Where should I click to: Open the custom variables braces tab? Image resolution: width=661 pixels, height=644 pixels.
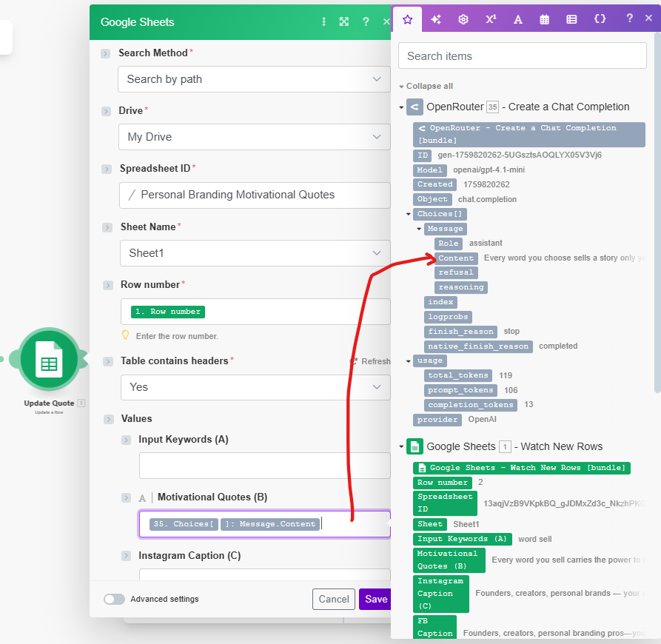(600, 19)
